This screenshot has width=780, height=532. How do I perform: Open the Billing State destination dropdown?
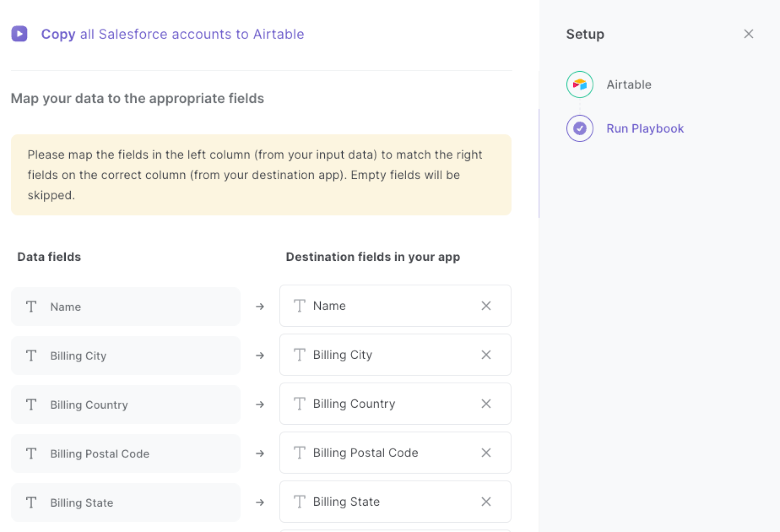coord(395,502)
